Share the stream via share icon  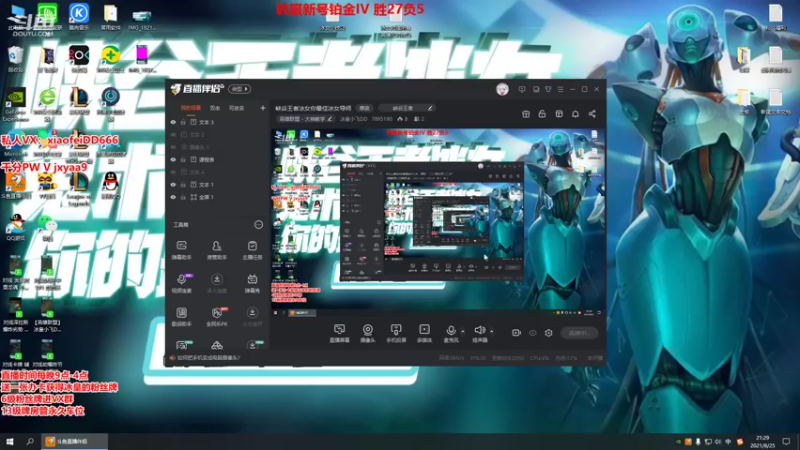point(592,114)
